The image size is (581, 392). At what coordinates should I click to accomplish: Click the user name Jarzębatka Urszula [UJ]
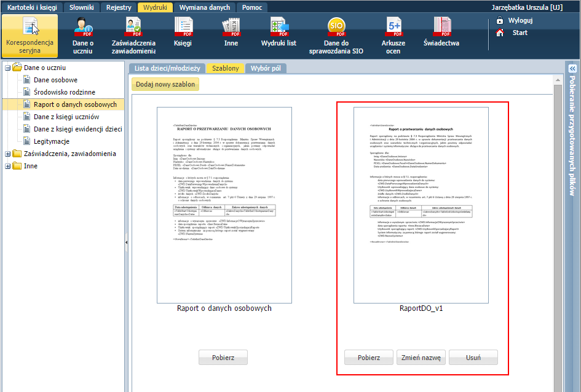[527, 7]
